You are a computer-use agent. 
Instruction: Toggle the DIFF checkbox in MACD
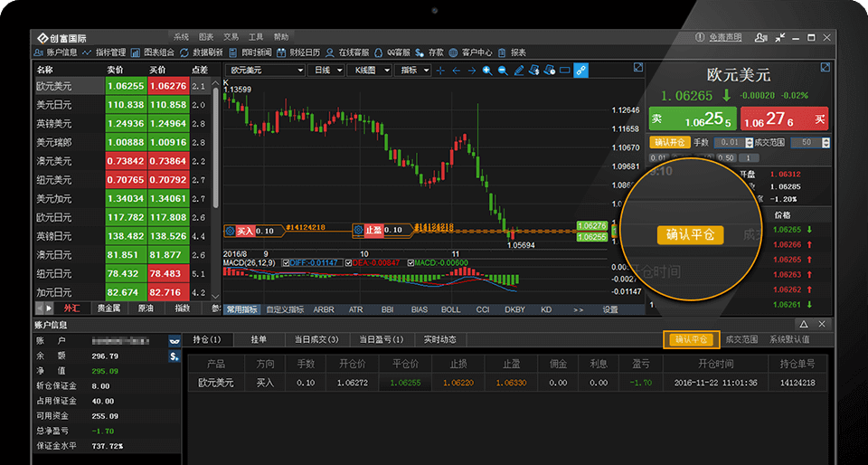(285, 263)
